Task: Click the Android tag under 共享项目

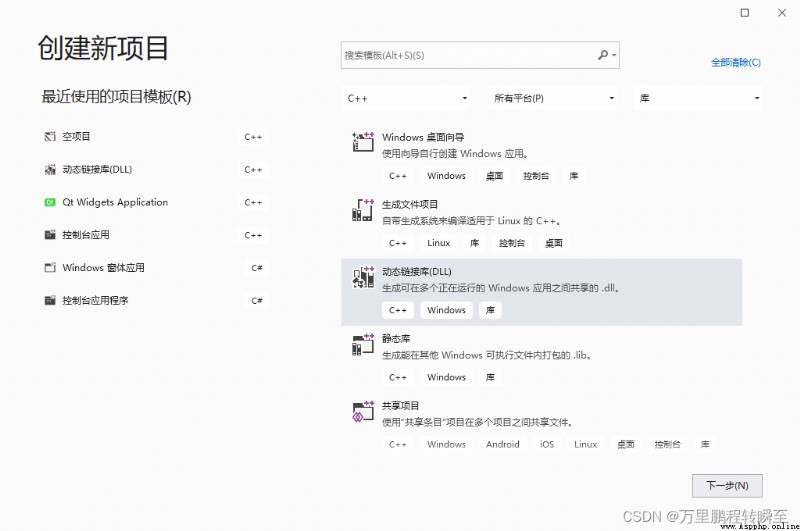Action: tap(503, 444)
